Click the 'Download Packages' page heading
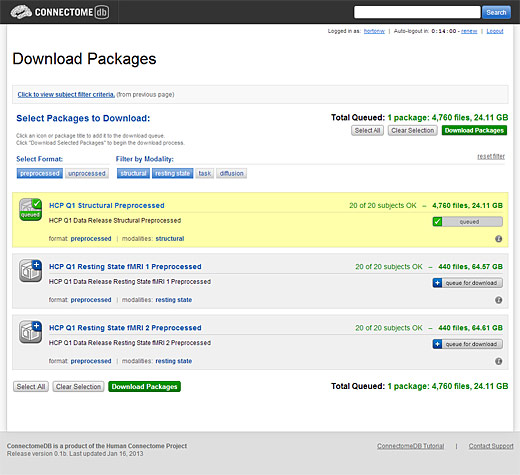This screenshot has height=475, width=520. [x=84, y=59]
